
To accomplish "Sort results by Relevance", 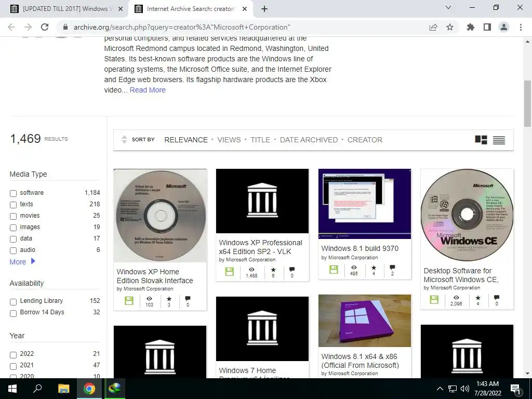I will click(x=186, y=140).
